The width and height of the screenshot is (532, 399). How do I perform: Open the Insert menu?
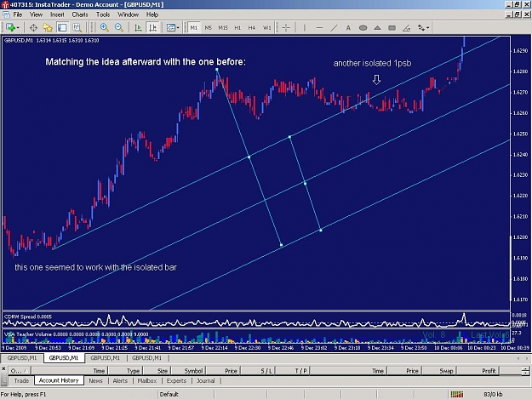(57, 14)
